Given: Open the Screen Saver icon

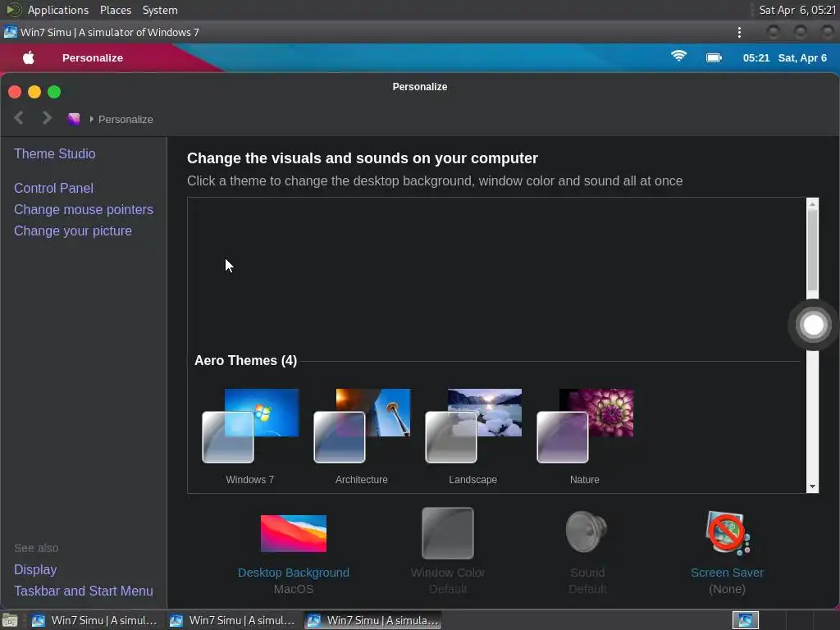Looking at the screenshot, I should (728, 532).
